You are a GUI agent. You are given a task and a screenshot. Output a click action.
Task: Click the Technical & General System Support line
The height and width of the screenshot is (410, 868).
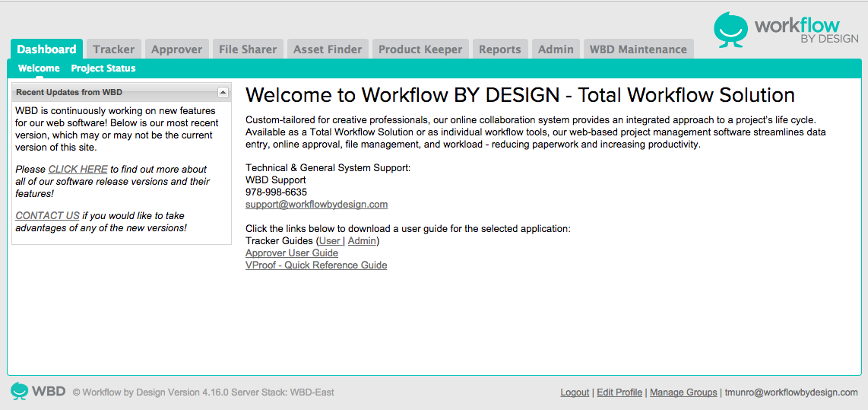[328, 168]
